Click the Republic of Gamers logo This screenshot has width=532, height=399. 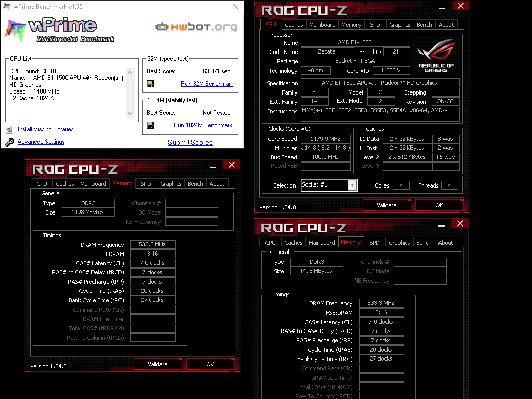[x=436, y=56]
